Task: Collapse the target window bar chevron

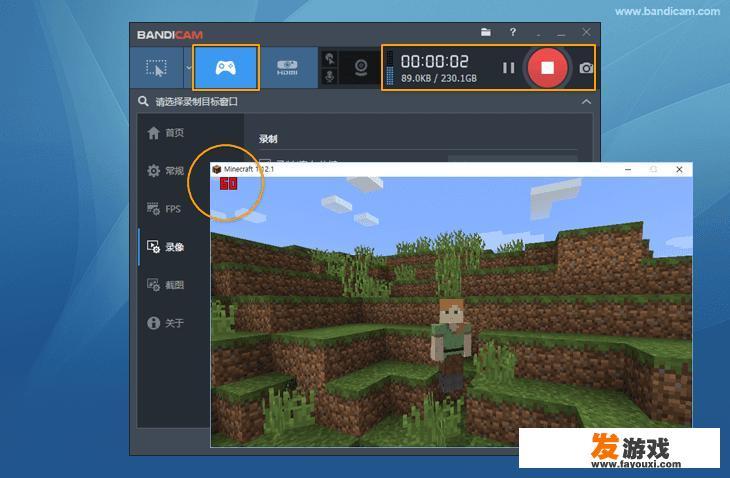Action: point(586,101)
